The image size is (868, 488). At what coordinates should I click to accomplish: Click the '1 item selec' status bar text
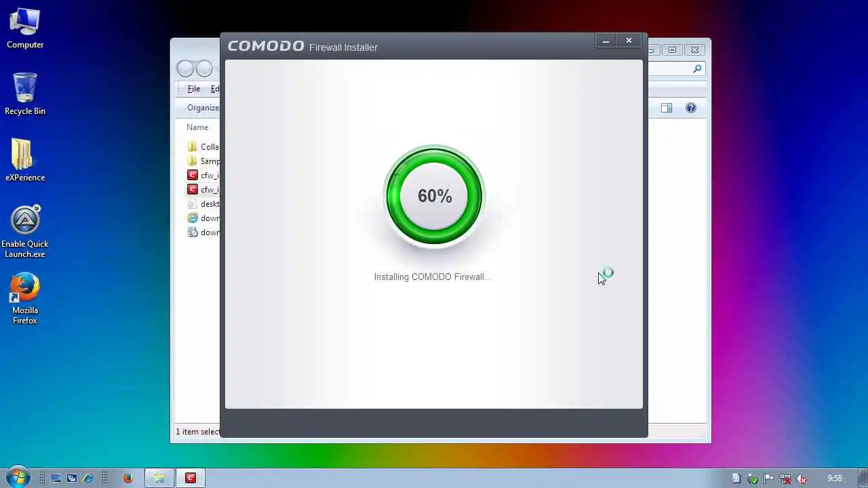[x=197, y=432]
